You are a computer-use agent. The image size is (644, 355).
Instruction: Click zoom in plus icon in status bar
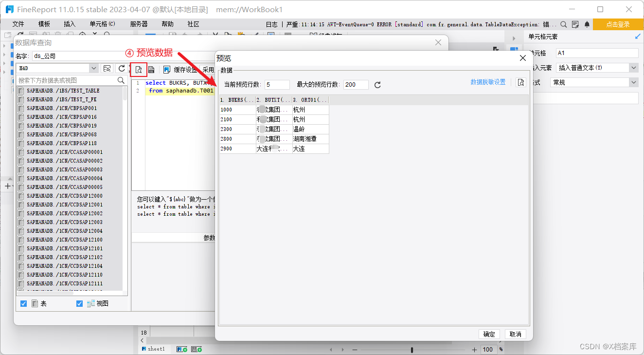point(475,350)
